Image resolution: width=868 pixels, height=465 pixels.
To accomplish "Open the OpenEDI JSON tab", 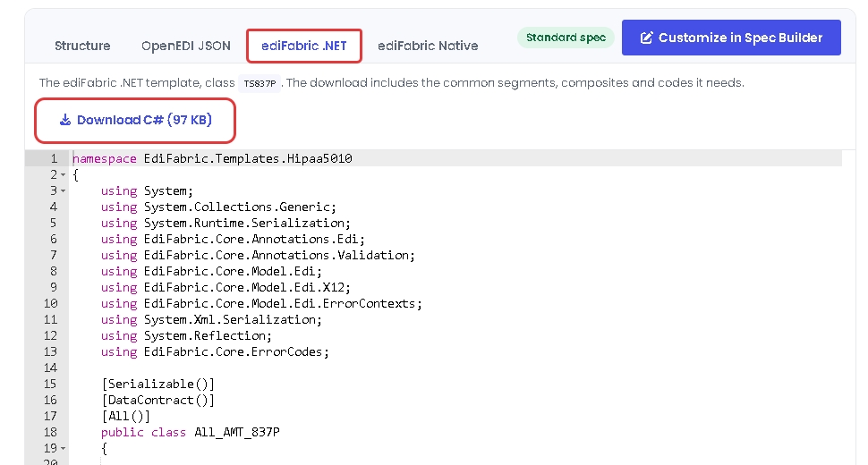I will click(x=186, y=46).
